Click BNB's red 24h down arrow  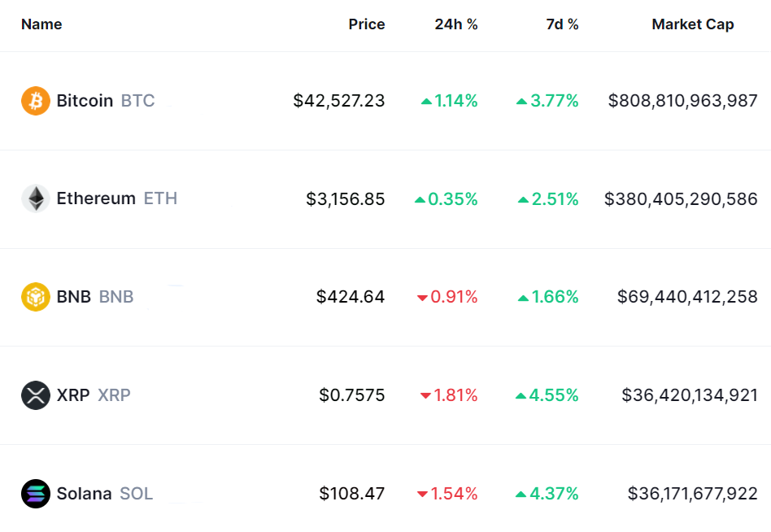tap(422, 298)
